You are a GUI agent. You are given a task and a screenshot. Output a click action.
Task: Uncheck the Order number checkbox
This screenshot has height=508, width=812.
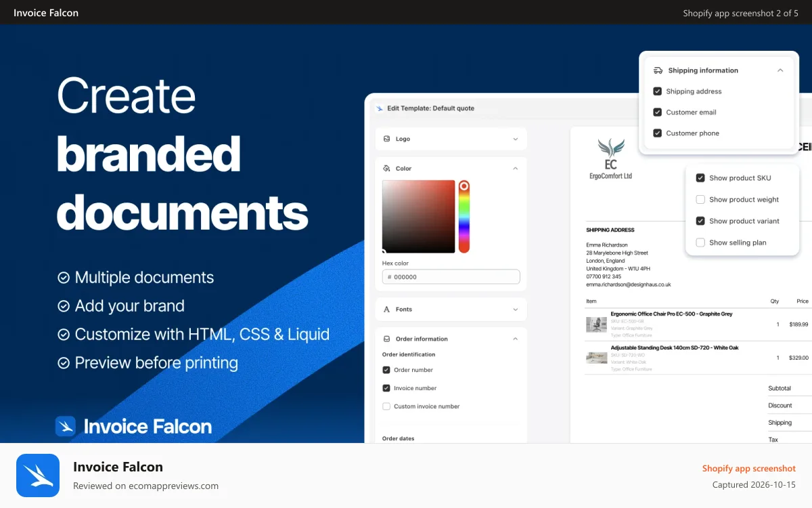point(386,370)
